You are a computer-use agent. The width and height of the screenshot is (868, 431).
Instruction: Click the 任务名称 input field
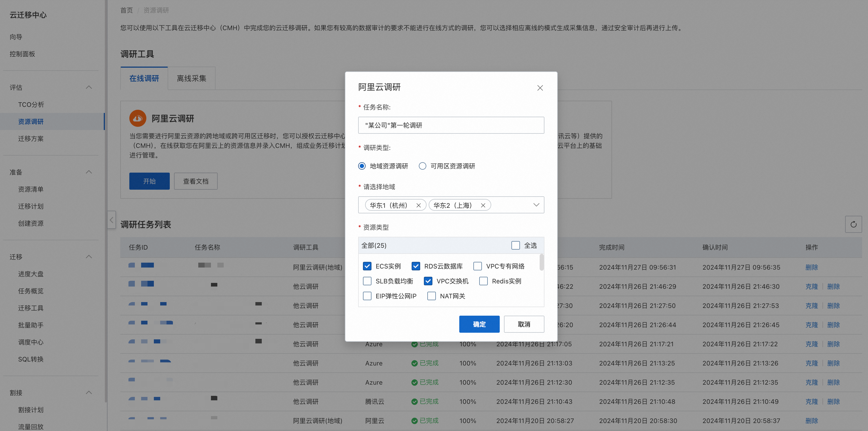point(451,125)
